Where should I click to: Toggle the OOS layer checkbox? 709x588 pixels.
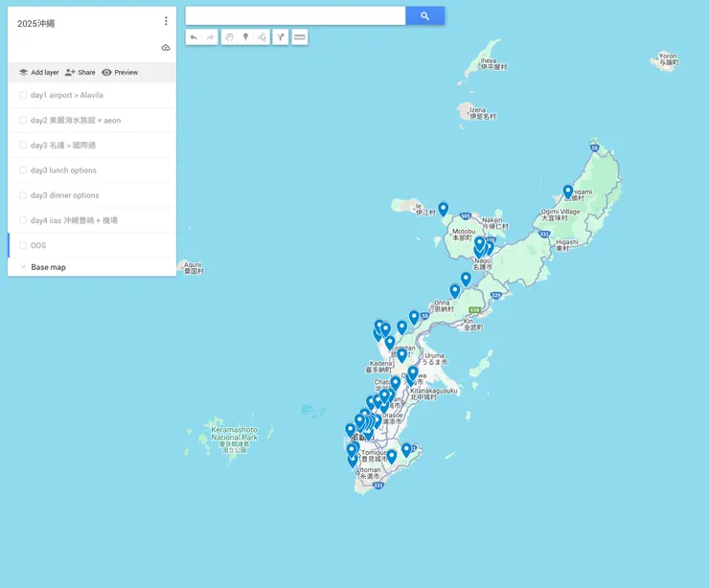pos(23,245)
